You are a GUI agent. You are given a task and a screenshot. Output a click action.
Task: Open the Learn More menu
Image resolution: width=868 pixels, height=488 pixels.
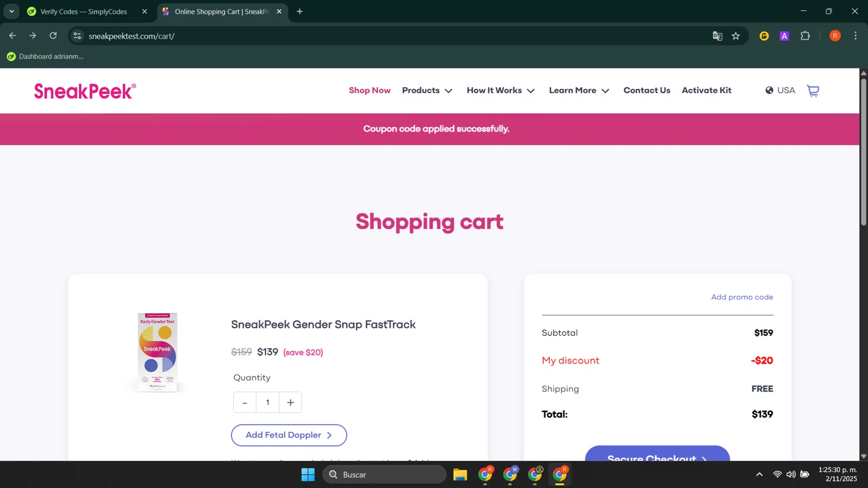tap(572, 90)
